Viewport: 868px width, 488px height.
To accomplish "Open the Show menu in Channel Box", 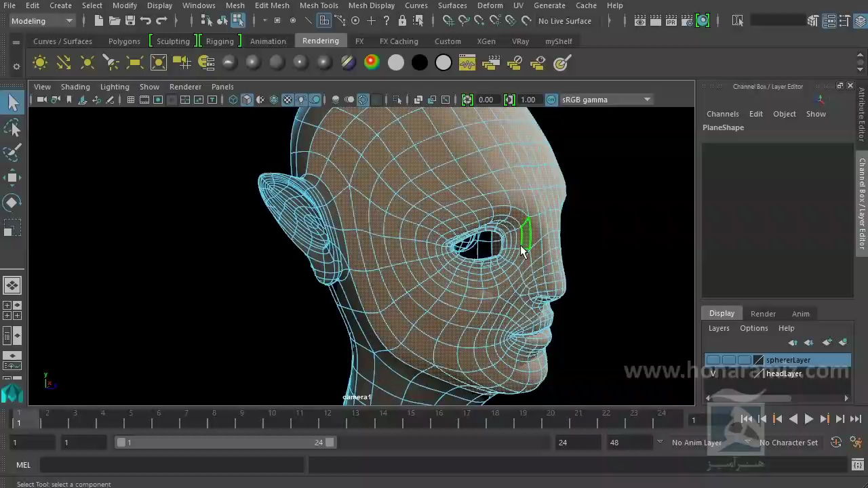I will pos(816,114).
